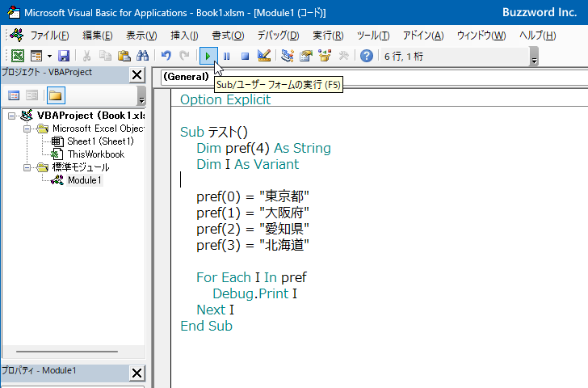Click the Dim I As Variant line
The width and height of the screenshot is (588, 388).
coord(247,164)
